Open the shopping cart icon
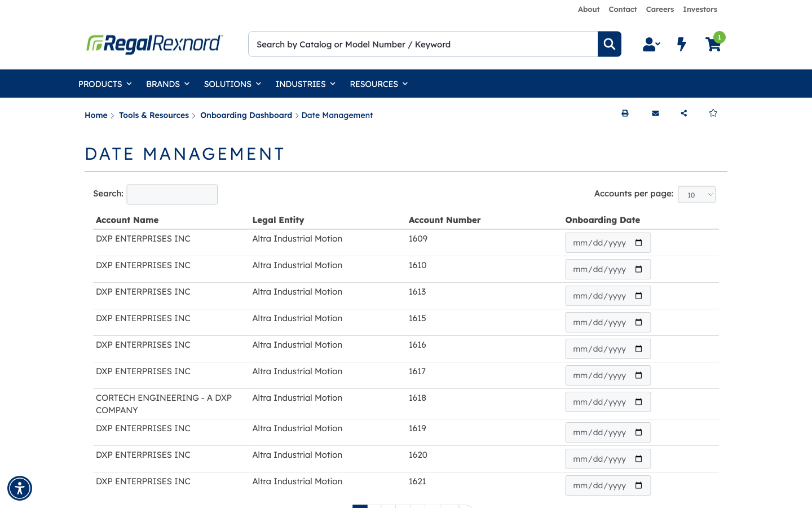Screen dimensions: 812x508 tap(713, 44)
